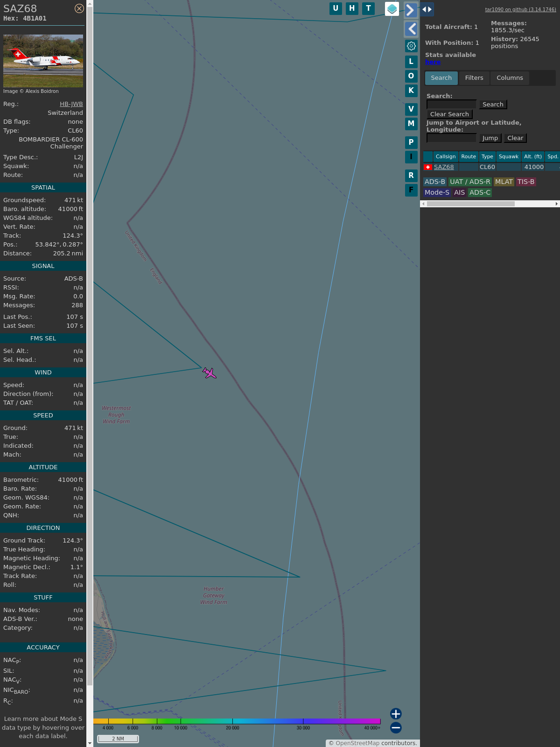Image resolution: width=560 pixels, height=747 pixels.
Task: Toggle the ADS-B source filter
Action: [x=434, y=182]
